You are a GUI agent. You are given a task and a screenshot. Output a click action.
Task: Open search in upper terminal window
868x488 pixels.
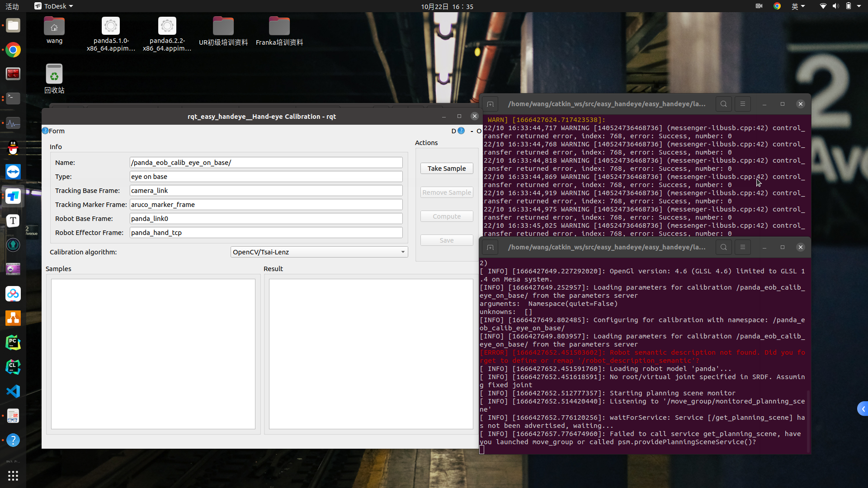click(x=723, y=104)
